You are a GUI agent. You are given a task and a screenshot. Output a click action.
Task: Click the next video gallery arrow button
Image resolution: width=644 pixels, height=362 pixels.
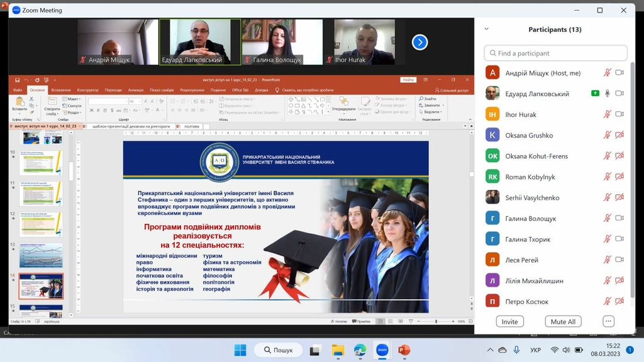coord(419,42)
